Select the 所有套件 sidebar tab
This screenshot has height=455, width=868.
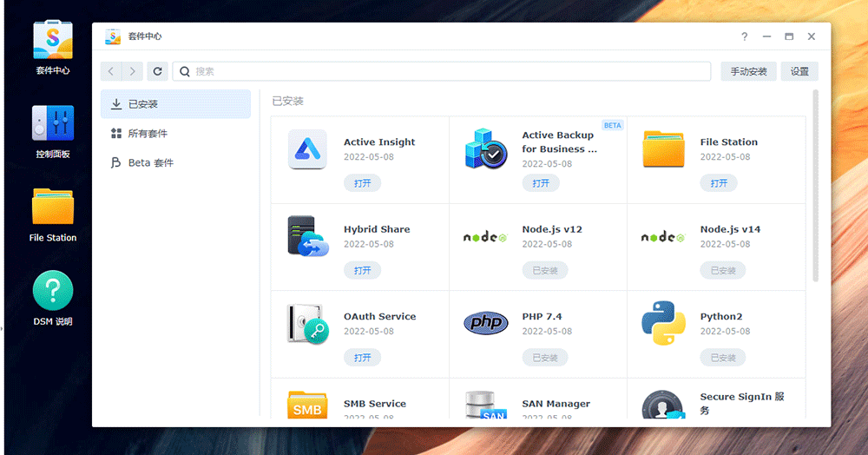[x=175, y=134]
